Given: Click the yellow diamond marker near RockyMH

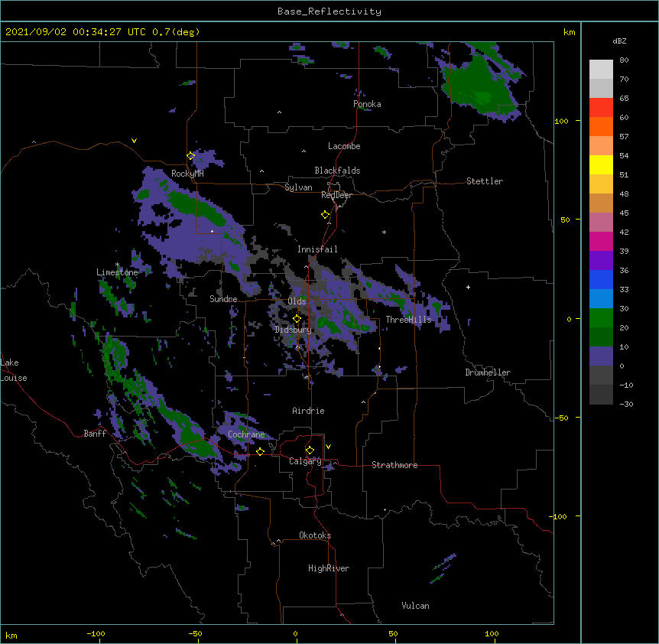Looking at the screenshot, I should click(190, 156).
